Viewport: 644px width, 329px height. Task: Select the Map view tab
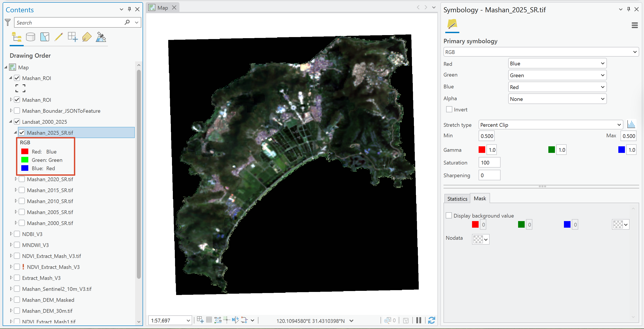point(162,8)
